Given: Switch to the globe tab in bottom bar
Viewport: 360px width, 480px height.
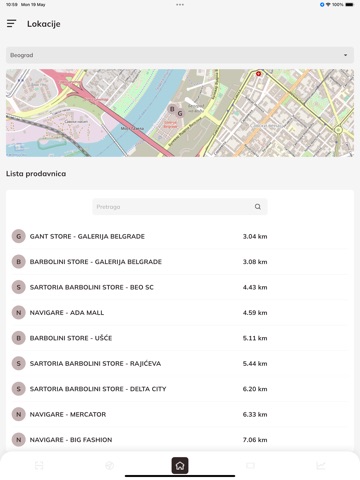Looking at the screenshot, I should (109, 465).
